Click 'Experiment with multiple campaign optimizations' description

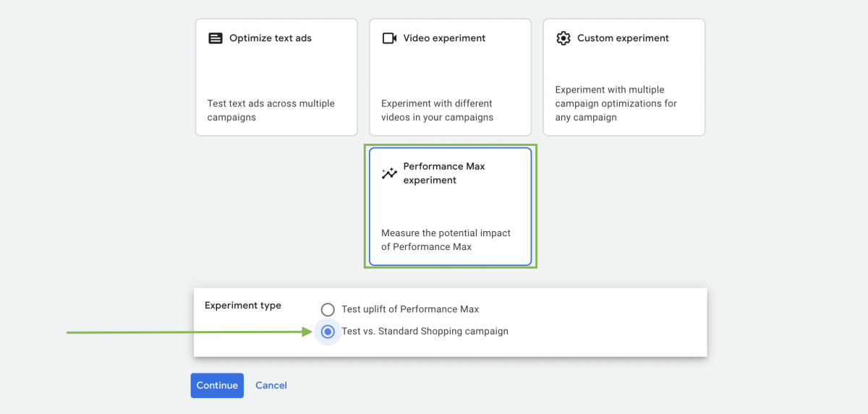coord(616,103)
